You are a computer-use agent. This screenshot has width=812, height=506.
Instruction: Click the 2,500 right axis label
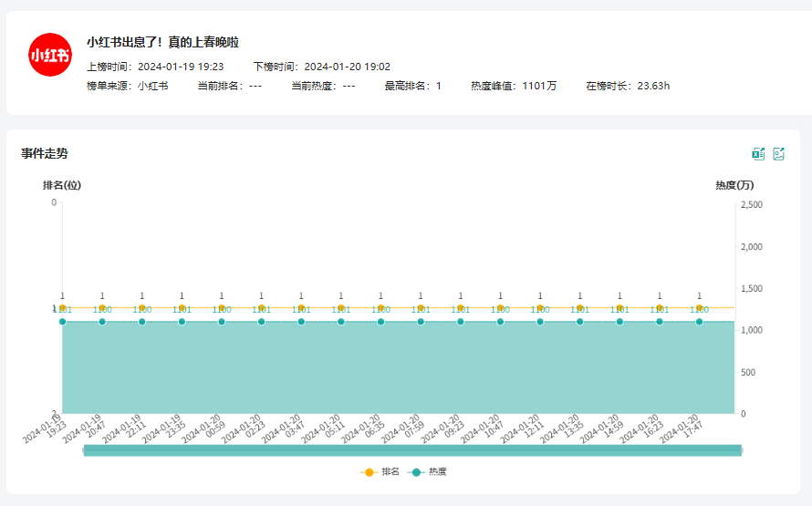[x=752, y=205]
